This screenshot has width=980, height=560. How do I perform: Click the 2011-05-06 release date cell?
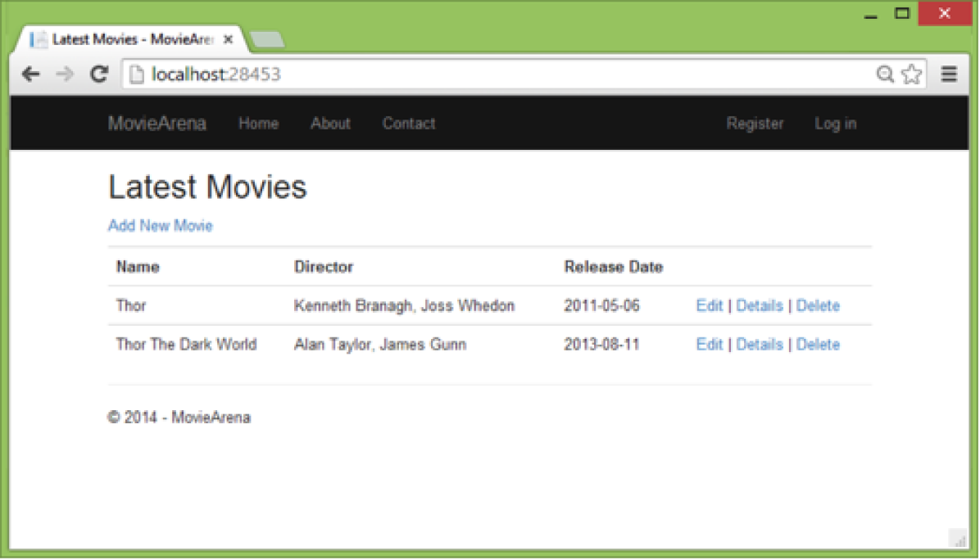pos(601,305)
